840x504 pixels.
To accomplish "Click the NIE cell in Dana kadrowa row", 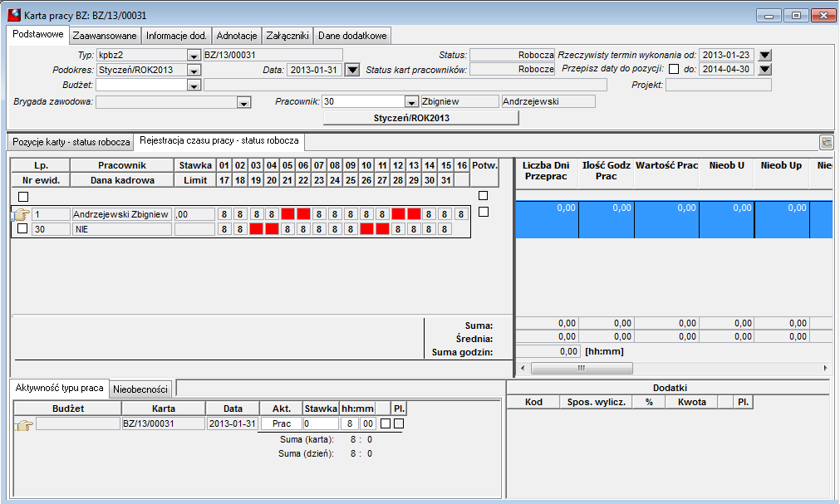I will tap(121, 229).
